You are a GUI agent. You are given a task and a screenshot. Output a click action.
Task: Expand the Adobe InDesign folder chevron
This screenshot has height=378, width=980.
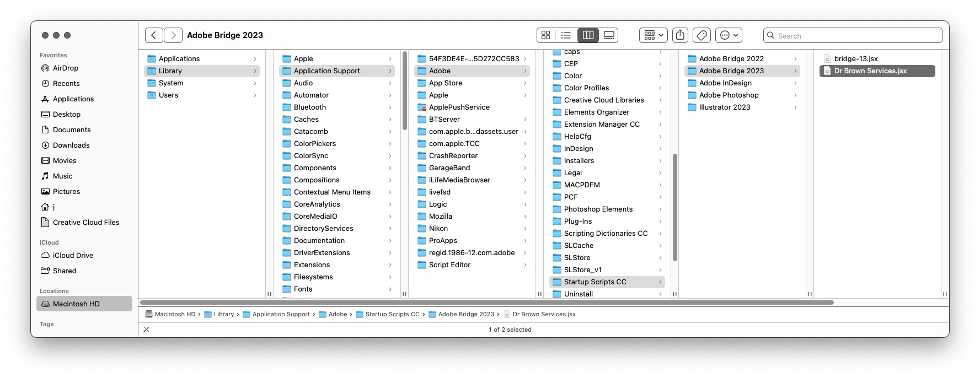[x=795, y=83]
